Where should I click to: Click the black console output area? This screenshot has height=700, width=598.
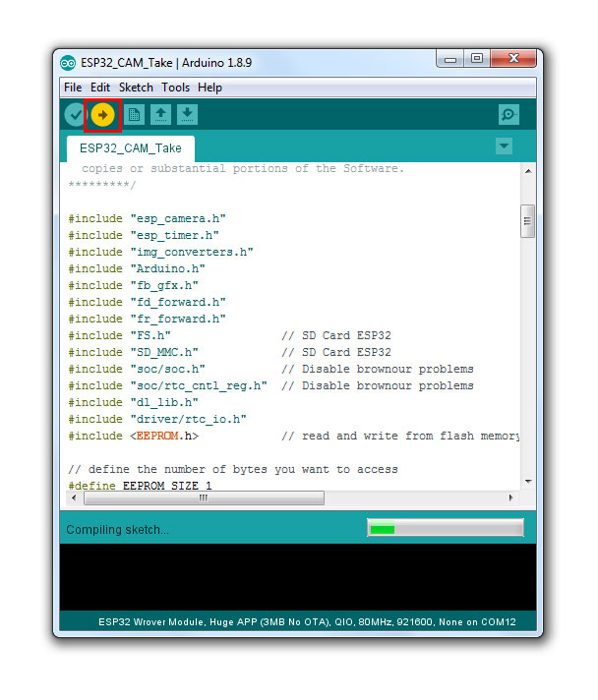298,577
